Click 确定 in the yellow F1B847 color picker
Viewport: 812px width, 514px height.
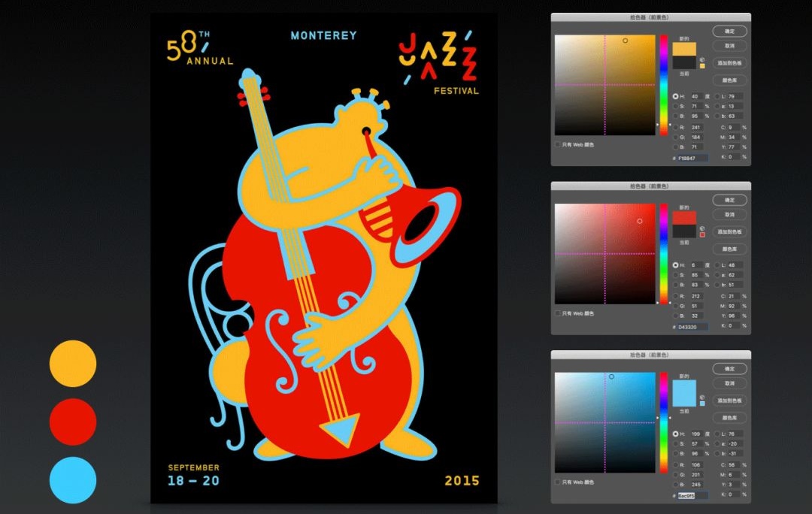(x=730, y=32)
